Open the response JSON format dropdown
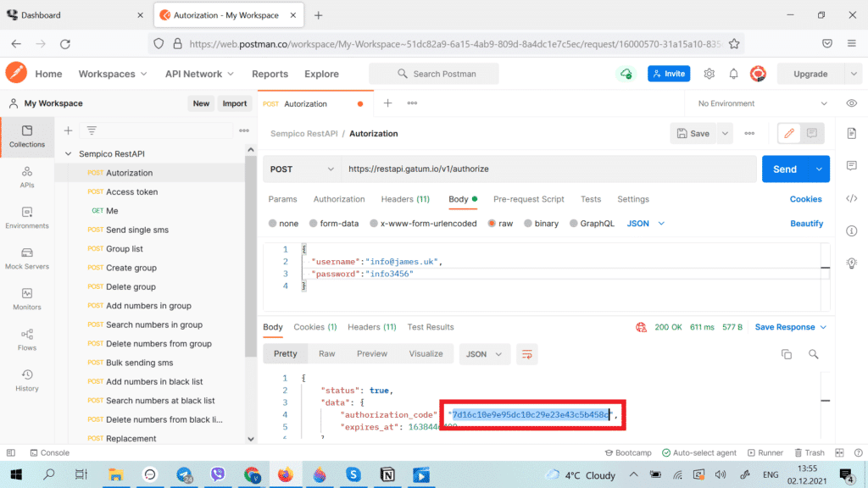 pyautogui.click(x=484, y=354)
